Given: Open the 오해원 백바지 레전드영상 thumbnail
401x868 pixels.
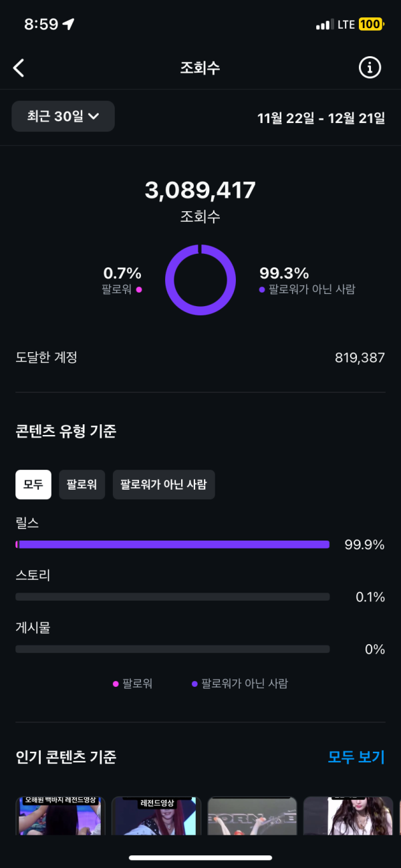Looking at the screenshot, I should click(60, 815).
